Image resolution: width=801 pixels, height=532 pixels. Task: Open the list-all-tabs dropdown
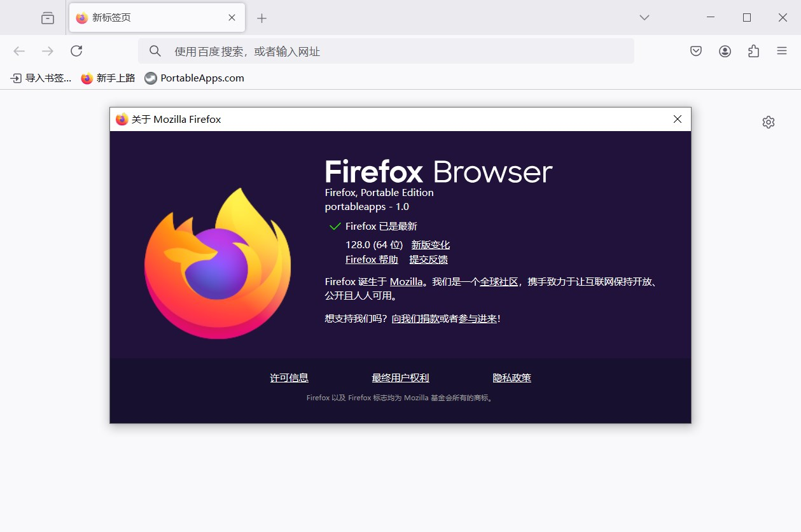644,17
